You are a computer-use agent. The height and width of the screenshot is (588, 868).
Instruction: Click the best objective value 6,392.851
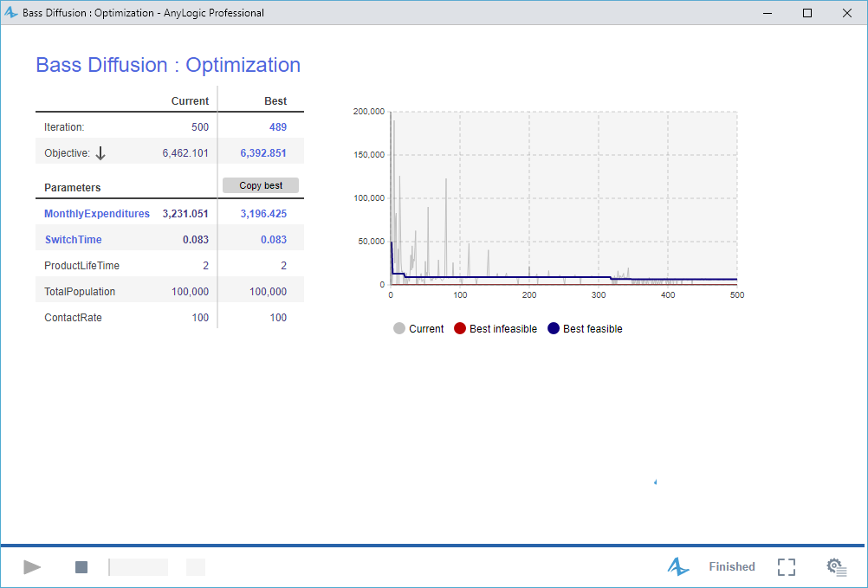tap(263, 153)
